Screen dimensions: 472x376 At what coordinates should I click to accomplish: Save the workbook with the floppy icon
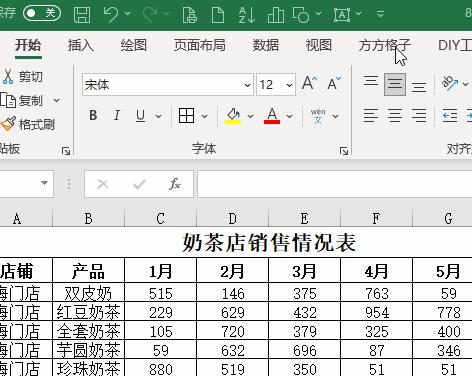(x=82, y=14)
